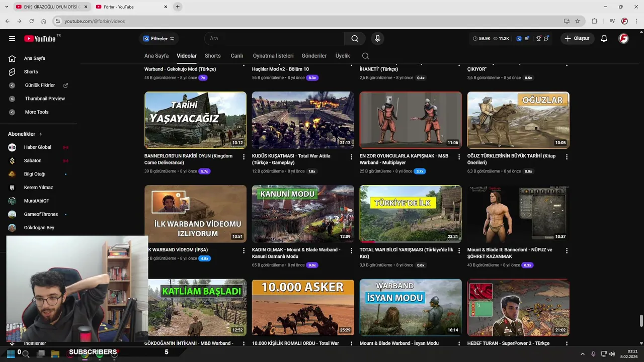Click the install app icon in address bar
644x362 pixels.
(x=567, y=21)
